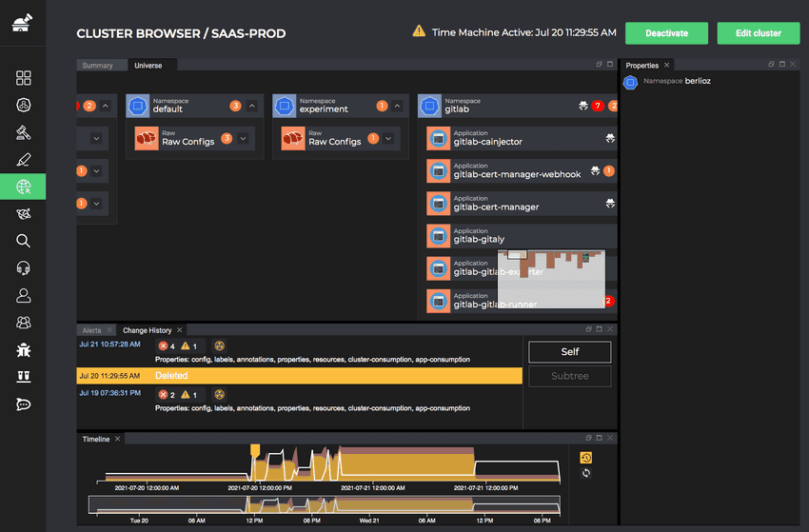
Task: Click the bug icon in sidebar
Action: [24, 350]
